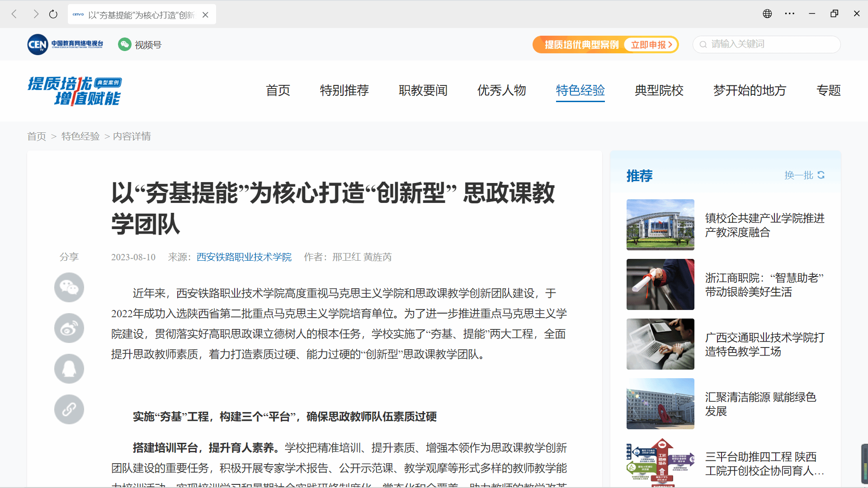Click the search magnifier icon

(703, 44)
